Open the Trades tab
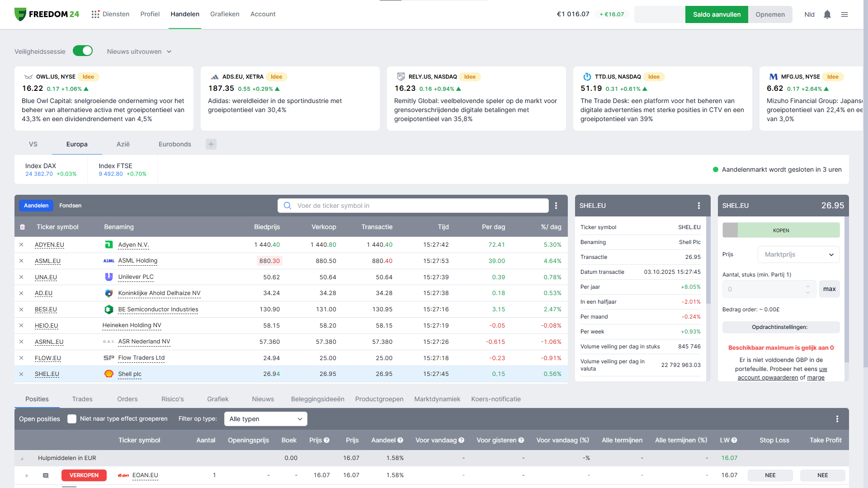This screenshot has width=868, height=488. [x=82, y=399]
